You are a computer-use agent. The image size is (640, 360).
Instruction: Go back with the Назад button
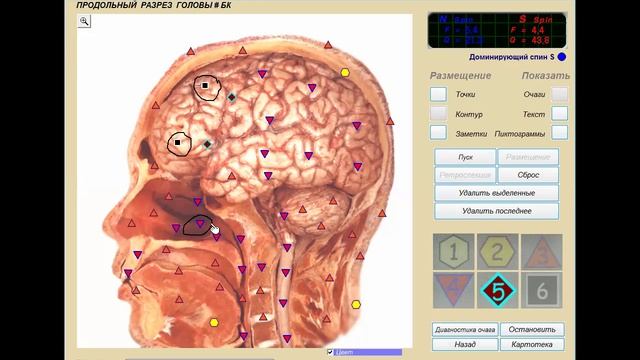pos(465,344)
